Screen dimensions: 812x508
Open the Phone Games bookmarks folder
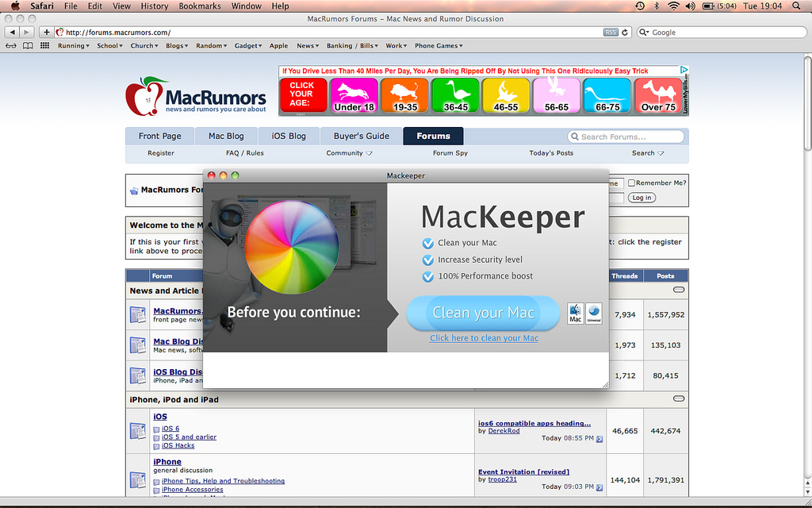[x=439, y=45]
